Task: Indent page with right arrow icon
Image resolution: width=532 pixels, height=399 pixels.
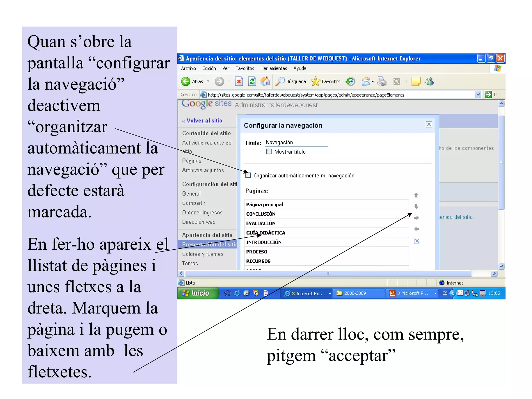Action: 416,218
